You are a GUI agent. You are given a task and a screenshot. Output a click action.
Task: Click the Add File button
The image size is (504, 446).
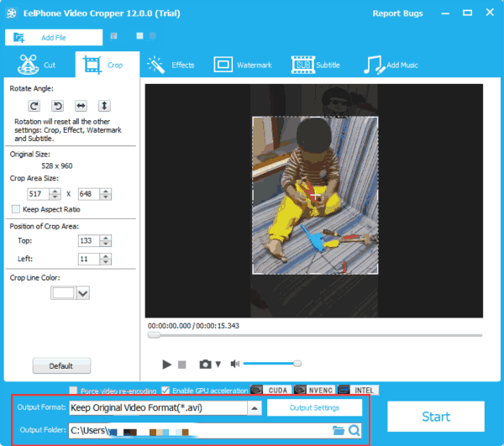[54, 38]
